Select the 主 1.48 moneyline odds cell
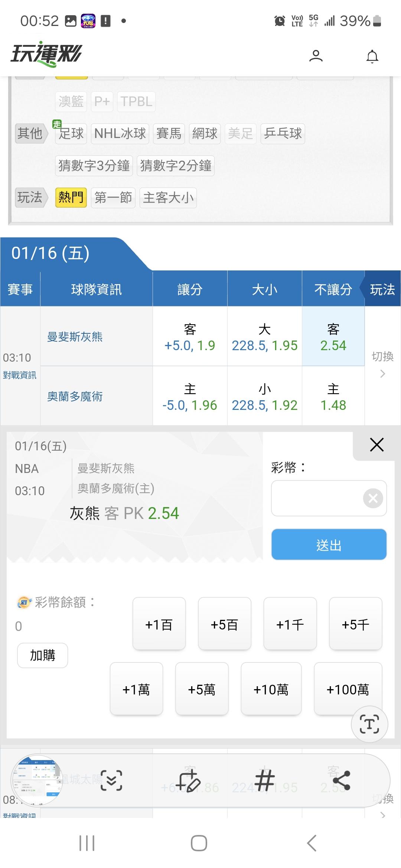This screenshot has width=401, height=868. pos(333,397)
